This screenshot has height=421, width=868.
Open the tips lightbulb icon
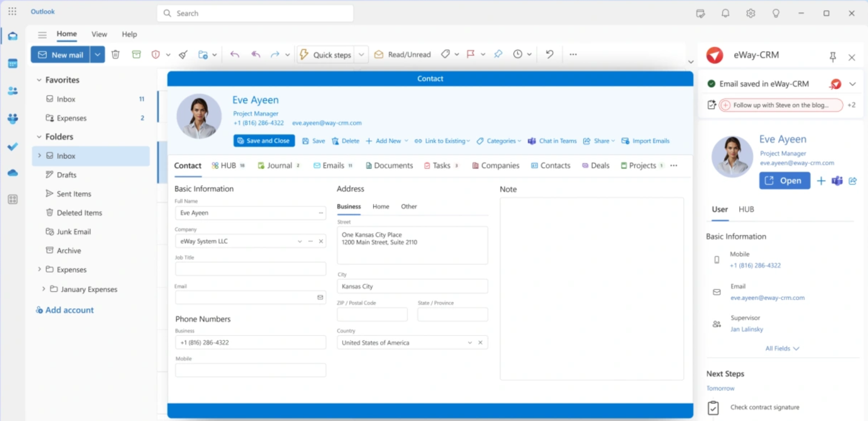point(776,13)
